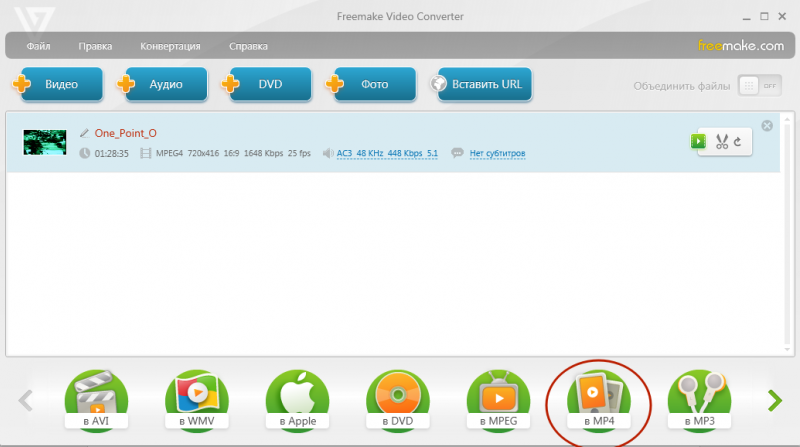Viewport: 800px width, 447px height.
Task: Open the AC3 48 KHz audio track options
Action: click(x=387, y=153)
